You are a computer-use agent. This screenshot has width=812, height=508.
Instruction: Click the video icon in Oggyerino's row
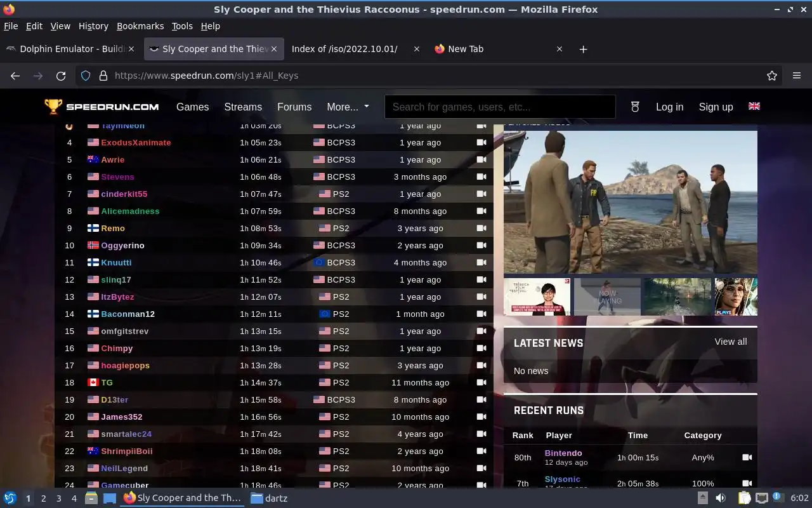coord(481,245)
